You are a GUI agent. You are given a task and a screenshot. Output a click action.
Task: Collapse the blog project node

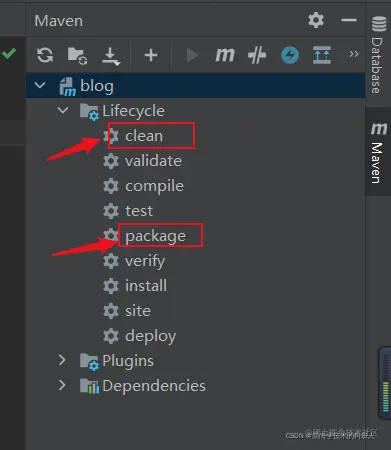coord(40,85)
